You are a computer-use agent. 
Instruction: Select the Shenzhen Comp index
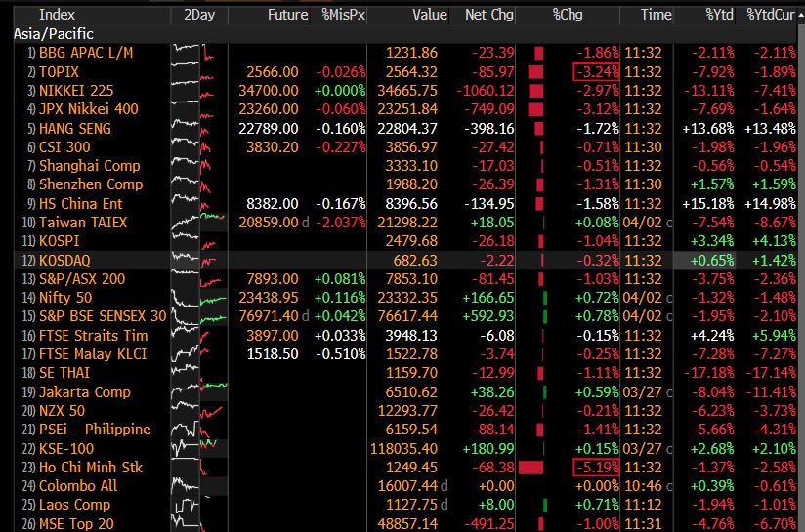coord(91,184)
